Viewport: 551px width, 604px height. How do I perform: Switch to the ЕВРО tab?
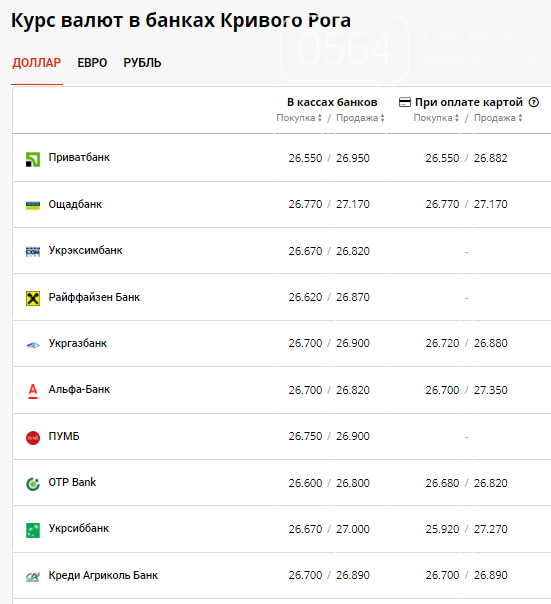coord(92,63)
